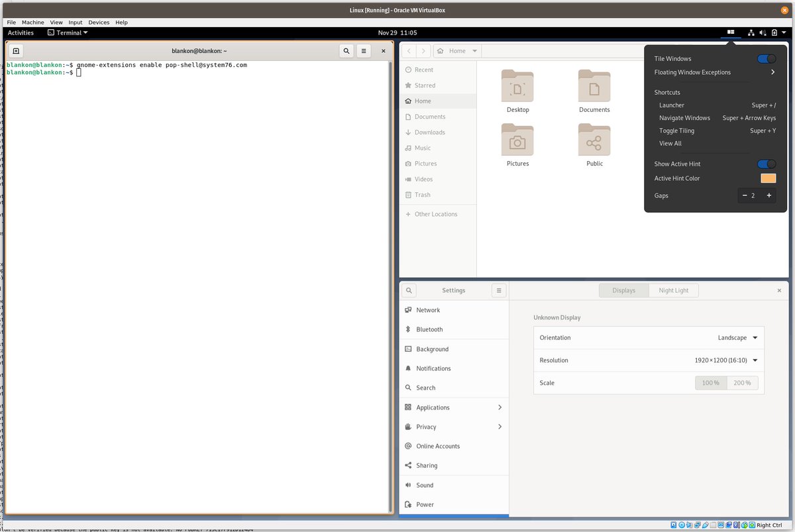This screenshot has height=532, width=795.
Task: Go back in Files window
Action: pos(409,51)
